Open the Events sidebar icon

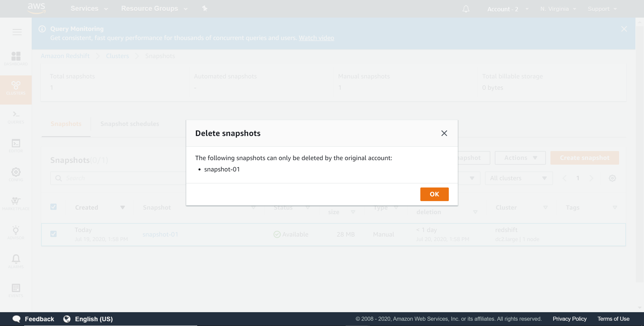[x=16, y=290]
